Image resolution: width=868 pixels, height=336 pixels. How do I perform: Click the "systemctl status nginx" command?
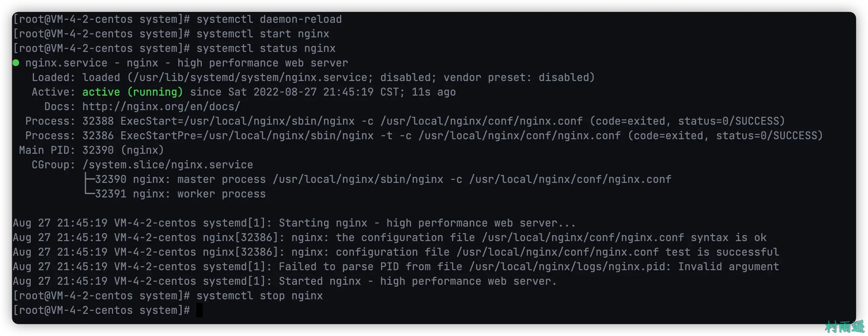click(x=266, y=49)
